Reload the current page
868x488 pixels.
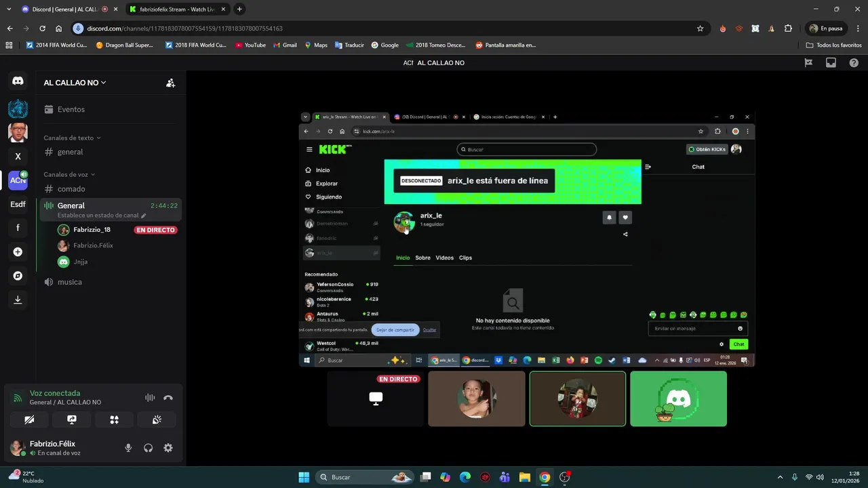(42, 28)
